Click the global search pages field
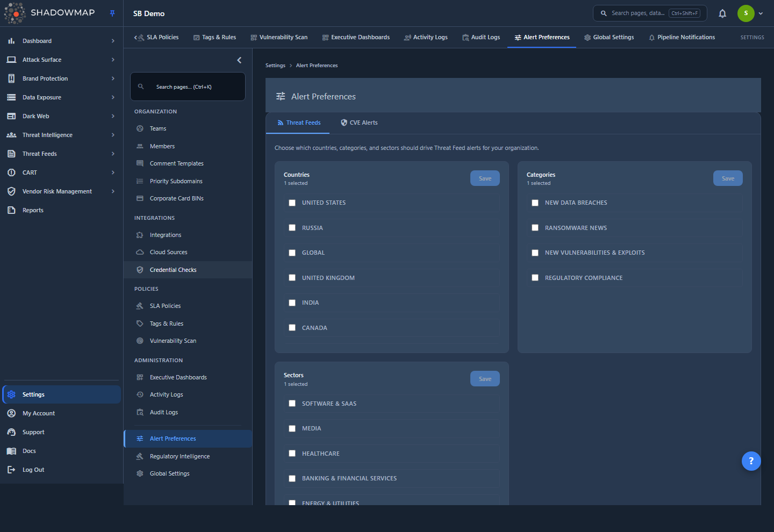Viewport: 774px width, 532px height. pyautogui.click(x=649, y=13)
